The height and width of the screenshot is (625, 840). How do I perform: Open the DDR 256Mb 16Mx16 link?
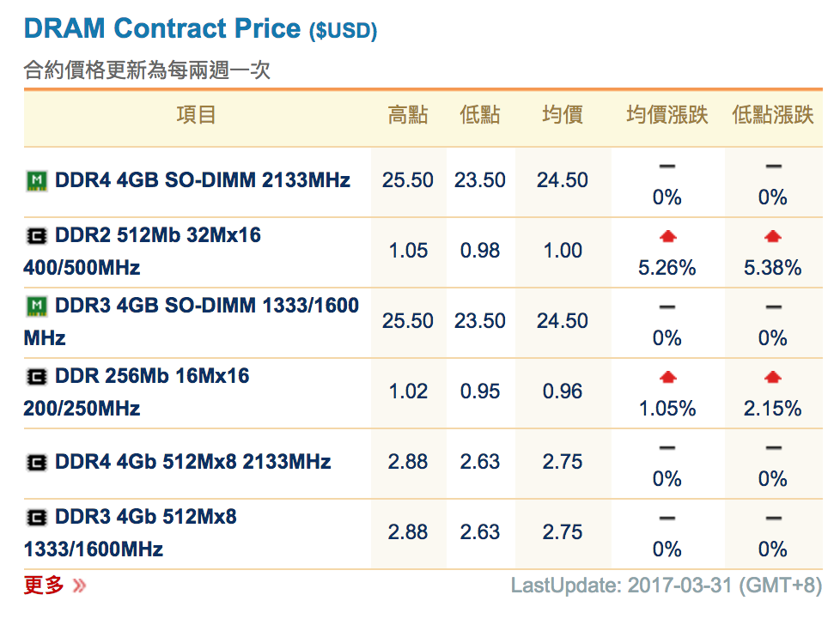[x=151, y=376]
